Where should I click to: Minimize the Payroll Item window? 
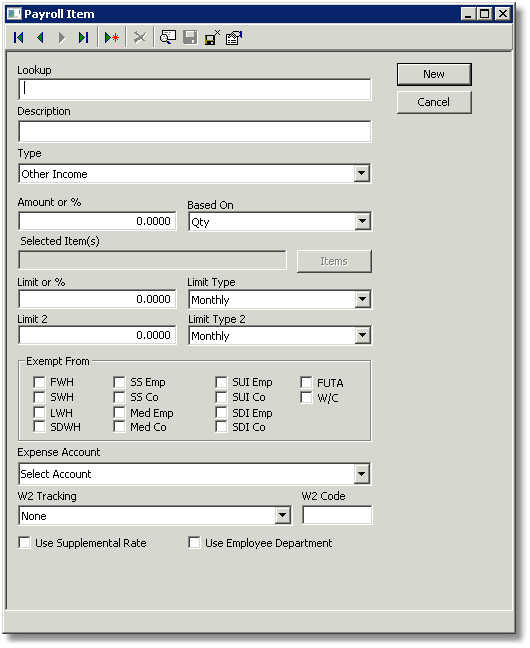coord(468,14)
